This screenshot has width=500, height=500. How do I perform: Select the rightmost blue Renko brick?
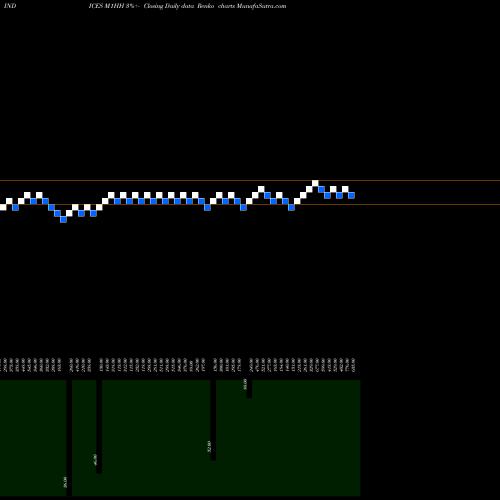[x=351, y=195]
